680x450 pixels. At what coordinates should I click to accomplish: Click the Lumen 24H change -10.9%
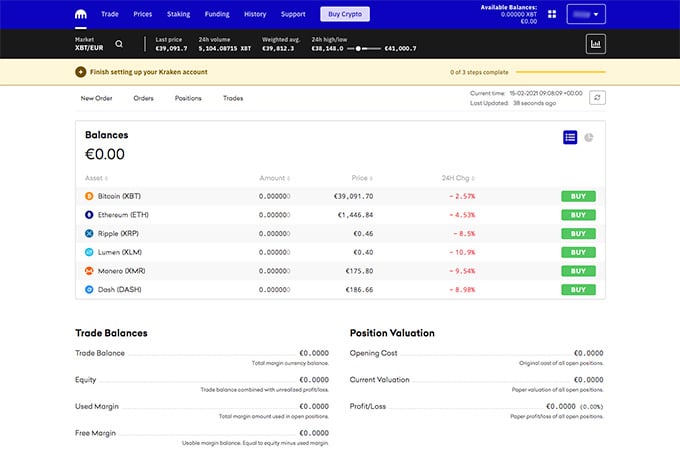462,252
